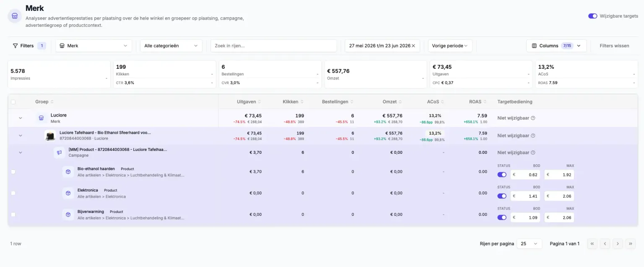Edit the max bid field showing 1.92
Image resolution: width=644 pixels, height=267 pixels.
(559, 175)
